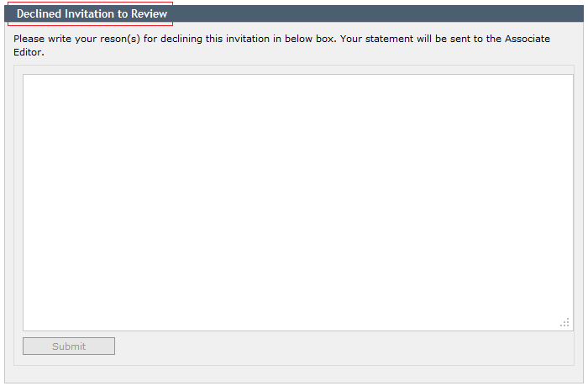This screenshot has width=588, height=386.
Task: Click the text area resize grip
Action: click(x=565, y=323)
